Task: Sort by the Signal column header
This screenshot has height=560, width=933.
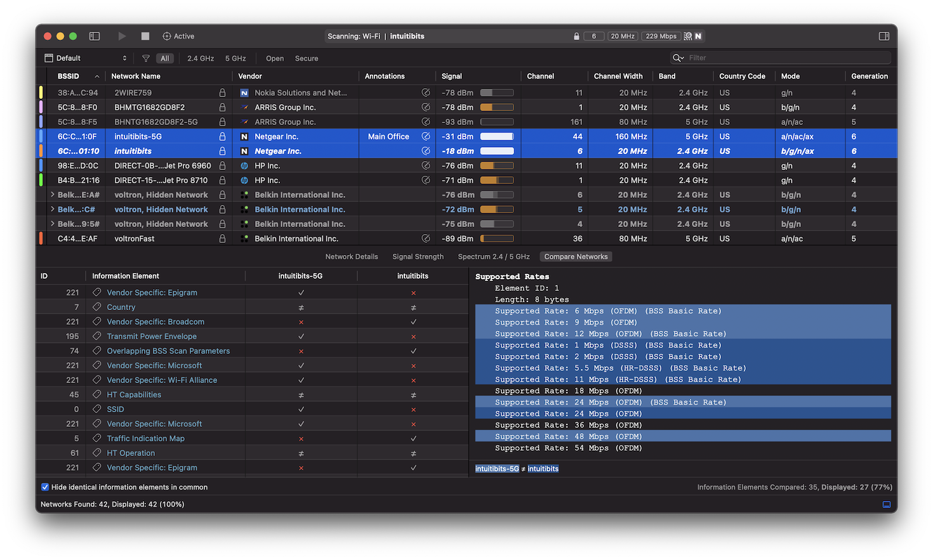Action: pos(479,76)
